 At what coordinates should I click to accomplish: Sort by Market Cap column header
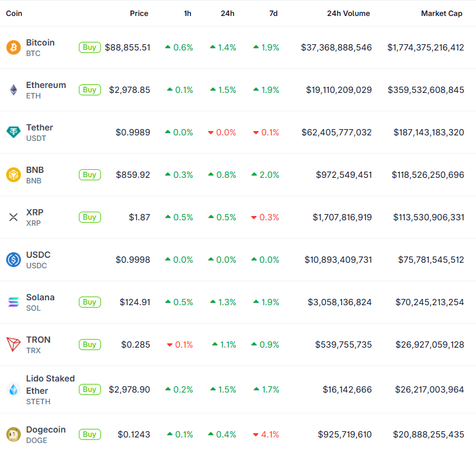click(x=442, y=14)
